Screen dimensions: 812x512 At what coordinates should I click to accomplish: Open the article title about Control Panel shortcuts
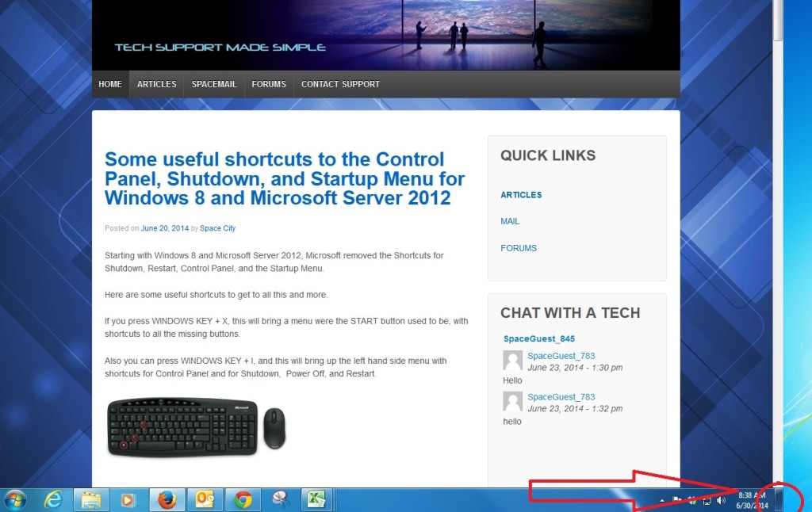pyautogui.click(x=285, y=178)
